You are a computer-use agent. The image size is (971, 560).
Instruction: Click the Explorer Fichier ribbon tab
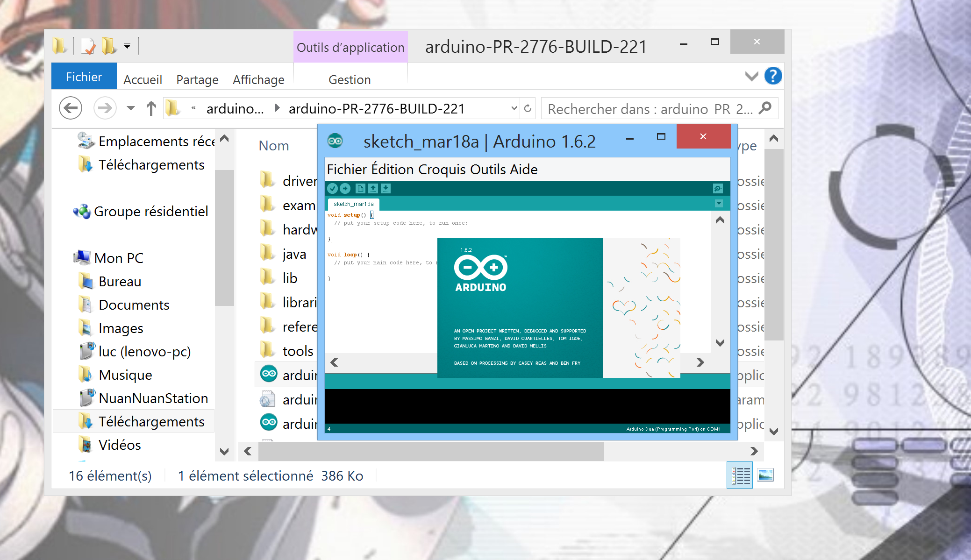click(x=84, y=77)
